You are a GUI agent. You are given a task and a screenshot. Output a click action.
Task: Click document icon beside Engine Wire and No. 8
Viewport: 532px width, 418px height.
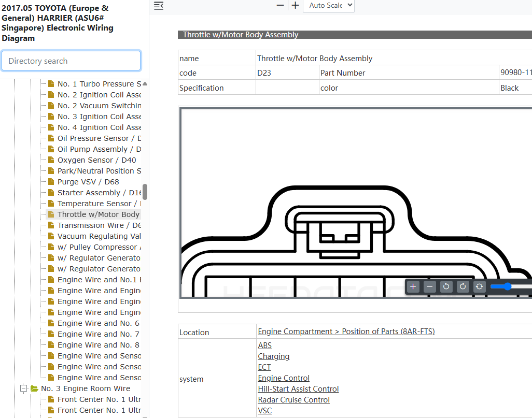tap(51, 344)
